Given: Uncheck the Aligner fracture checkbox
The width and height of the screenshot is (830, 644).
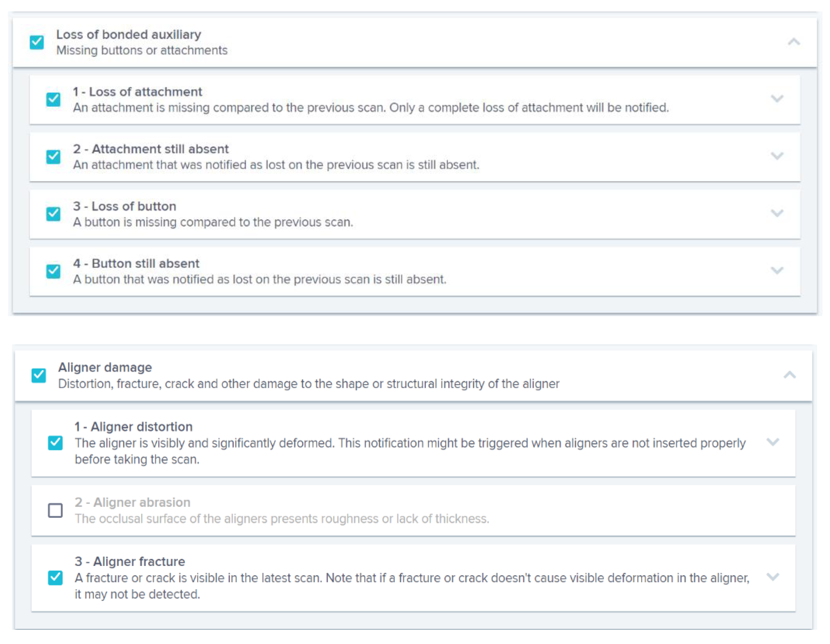Looking at the screenshot, I should [x=56, y=578].
